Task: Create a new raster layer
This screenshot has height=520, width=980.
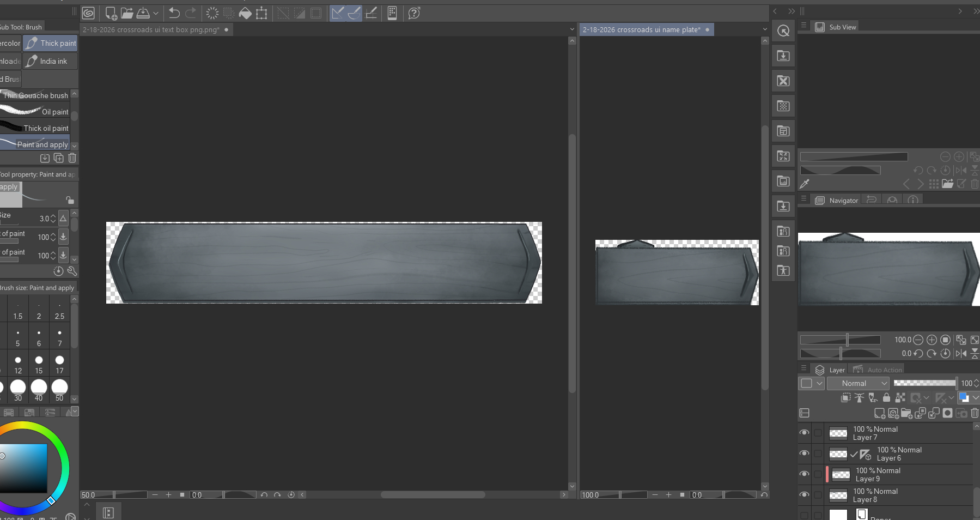Action: (879, 413)
